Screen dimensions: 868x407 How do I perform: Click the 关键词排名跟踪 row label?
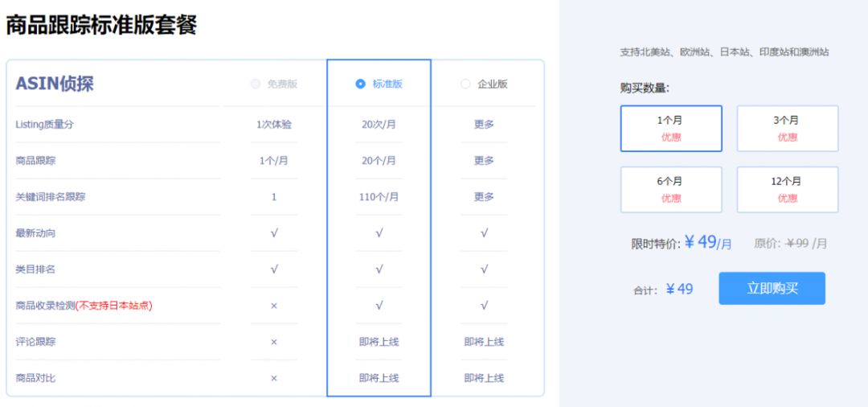(x=51, y=196)
